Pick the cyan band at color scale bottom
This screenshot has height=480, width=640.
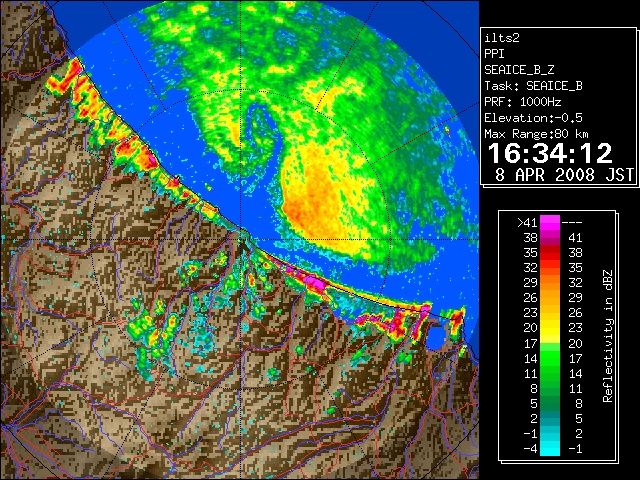[550, 448]
